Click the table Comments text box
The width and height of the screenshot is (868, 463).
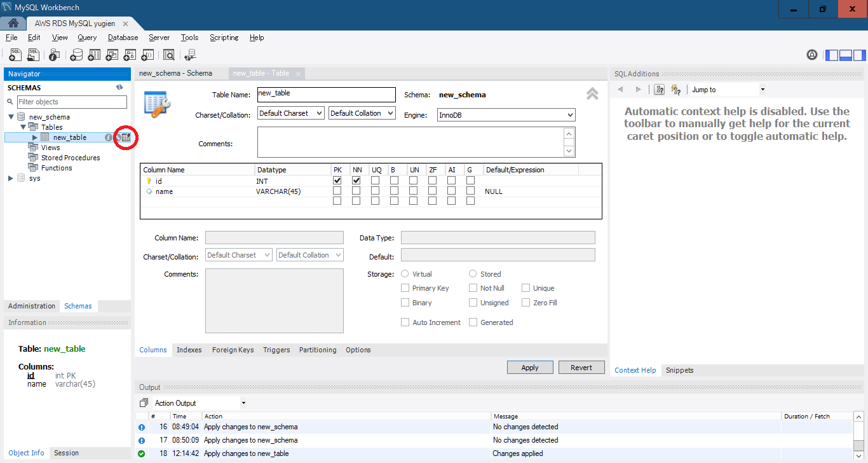410,142
